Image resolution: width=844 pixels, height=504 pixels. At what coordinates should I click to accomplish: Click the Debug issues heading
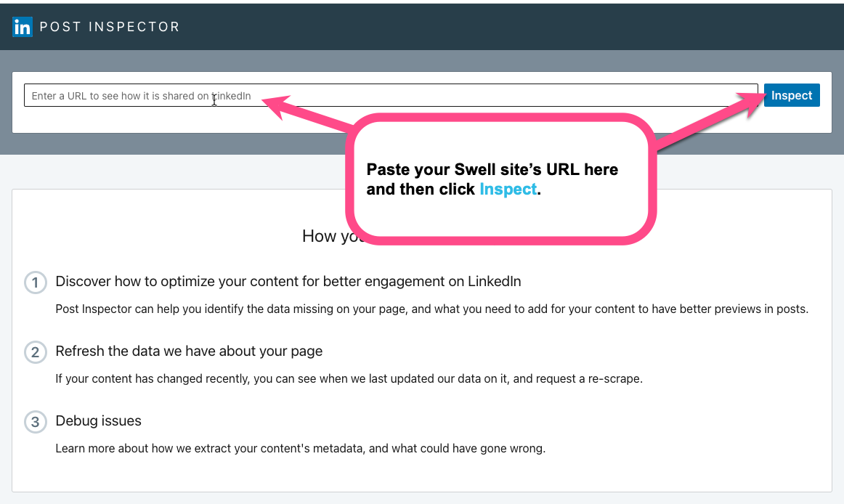tap(98, 420)
